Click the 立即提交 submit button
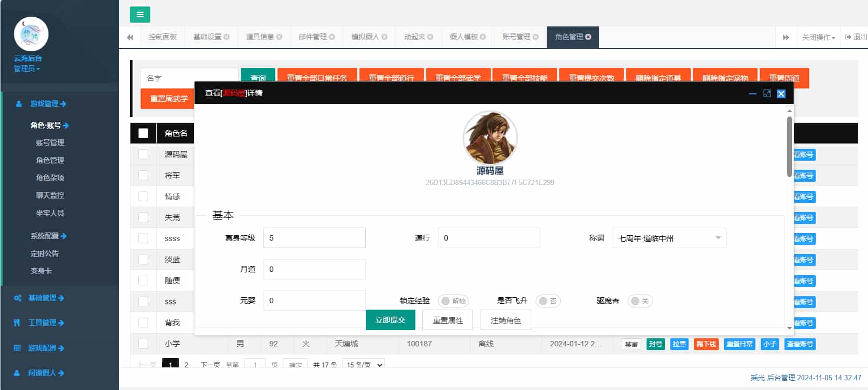Screen dimensions: 868x390 coord(390,320)
